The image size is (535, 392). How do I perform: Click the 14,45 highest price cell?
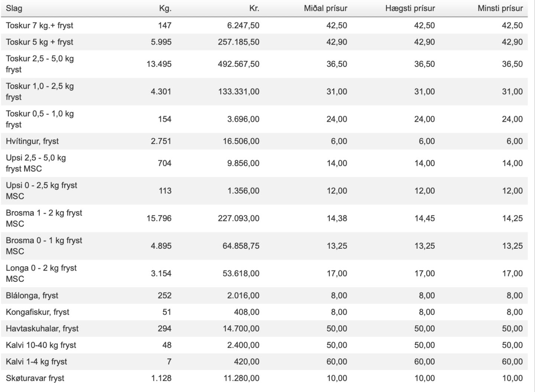424,218
